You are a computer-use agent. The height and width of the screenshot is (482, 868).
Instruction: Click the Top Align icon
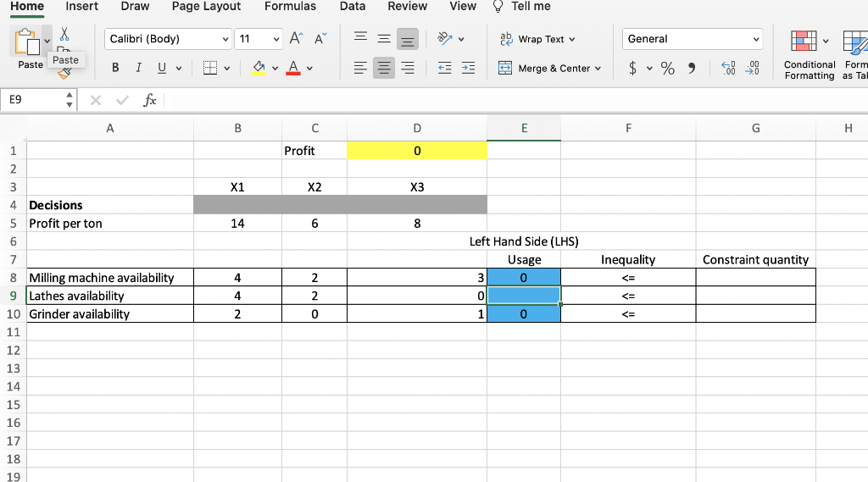[360, 39]
